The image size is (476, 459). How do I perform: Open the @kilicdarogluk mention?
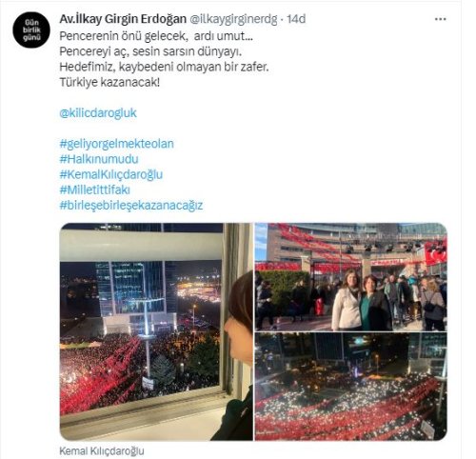(98, 113)
